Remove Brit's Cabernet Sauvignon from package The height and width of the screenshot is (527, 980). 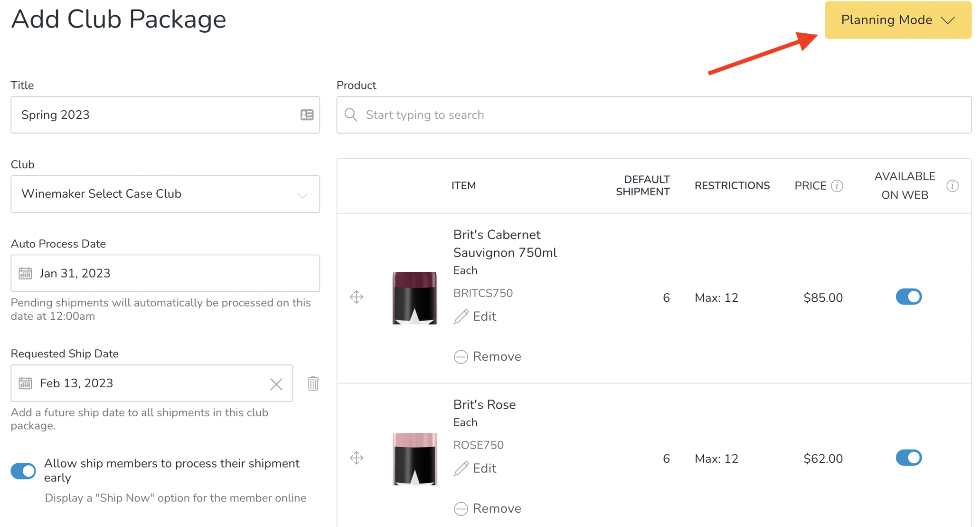point(488,356)
